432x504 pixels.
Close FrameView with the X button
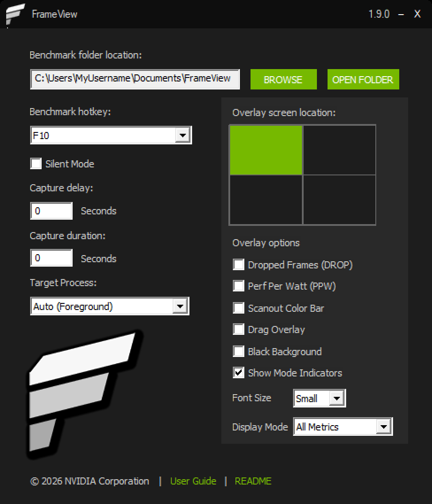[417, 14]
